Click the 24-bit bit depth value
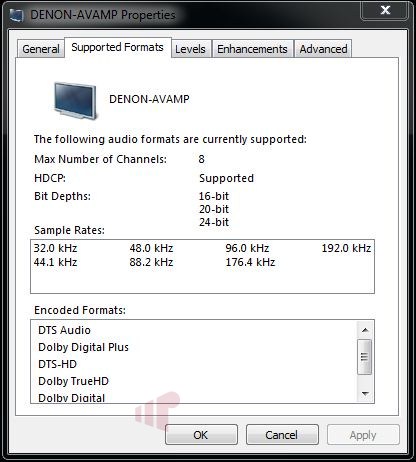Viewport: 416px width, 462px height. click(214, 222)
